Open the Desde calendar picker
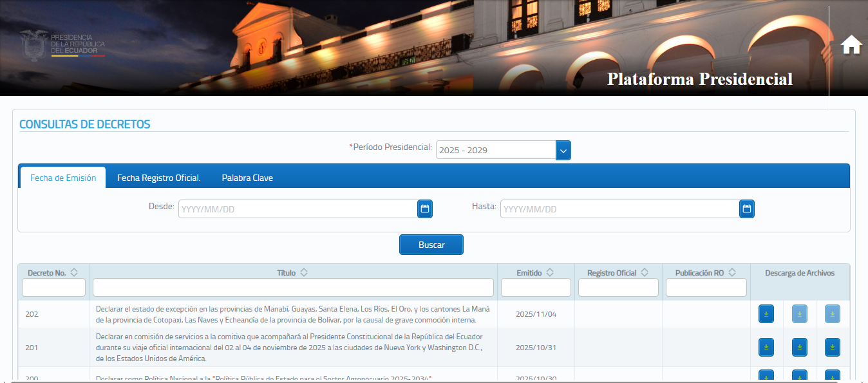This screenshot has height=383, width=868. (424, 209)
